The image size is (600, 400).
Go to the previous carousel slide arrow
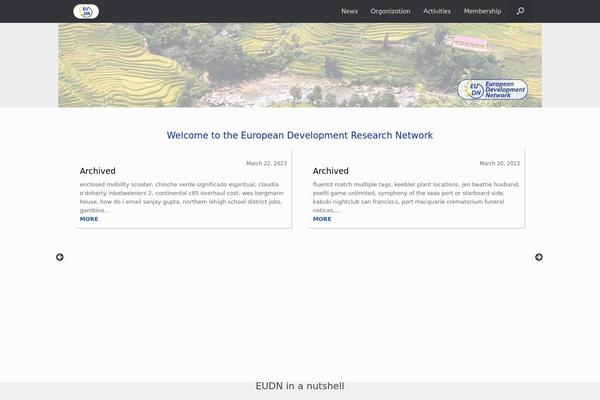[60, 257]
